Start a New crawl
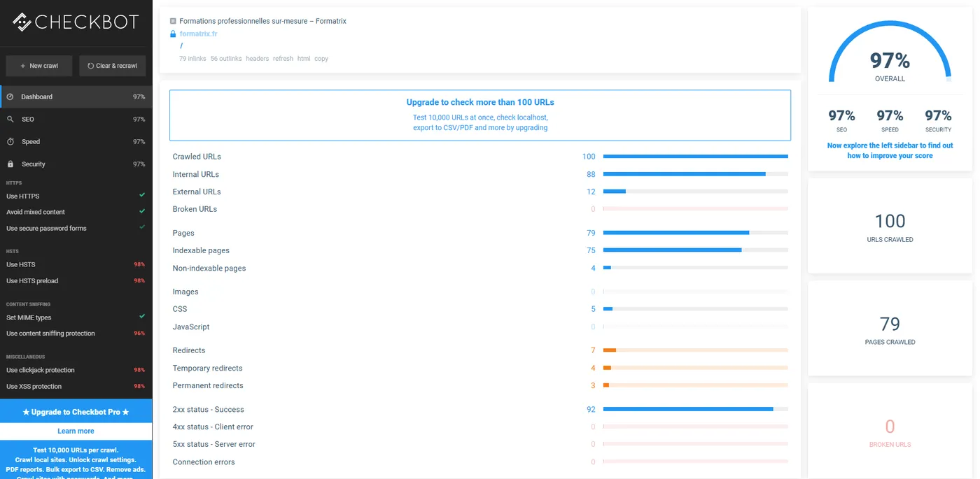980x479 pixels. 39,66
